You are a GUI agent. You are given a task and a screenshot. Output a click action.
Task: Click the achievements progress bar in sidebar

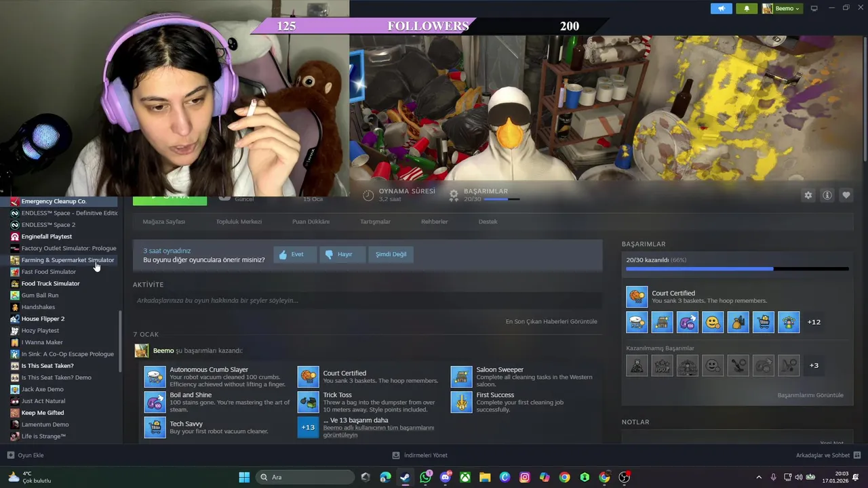tap(737, 269)
